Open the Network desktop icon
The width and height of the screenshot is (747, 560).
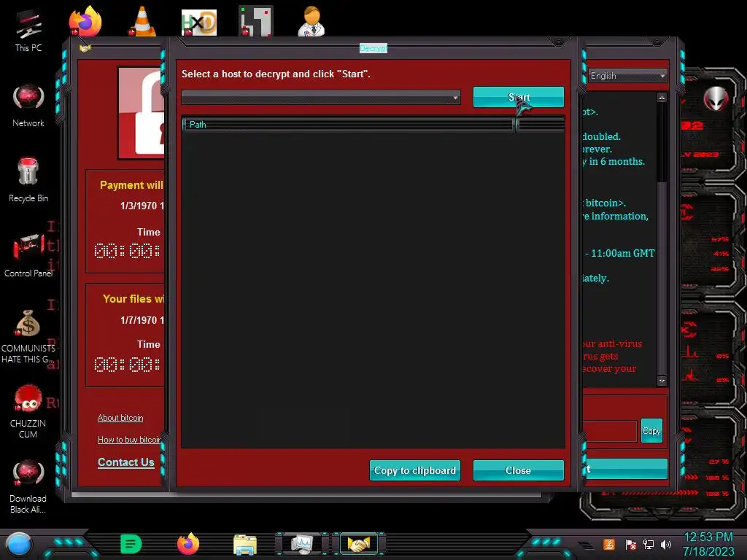coord(28,106)
